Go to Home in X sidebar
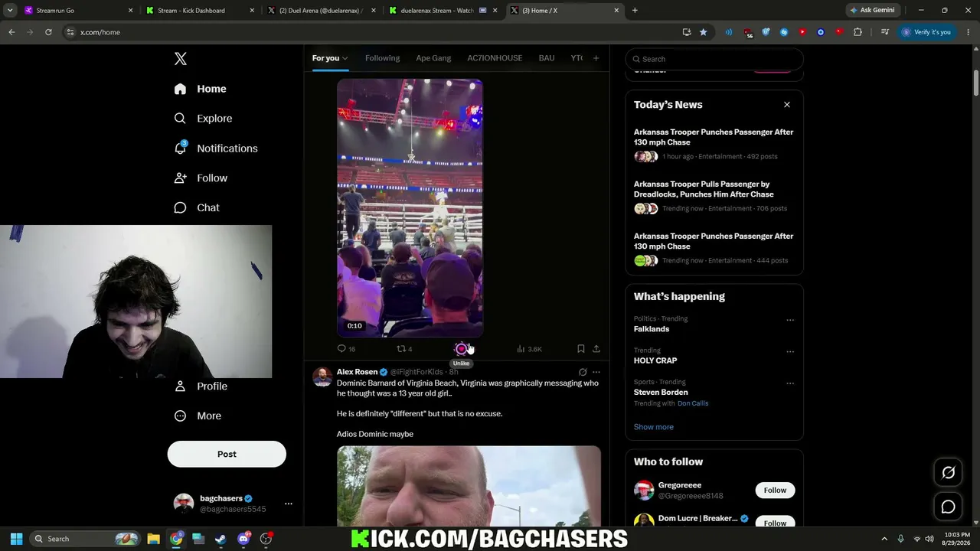This screenshot has width=980, height=551. click(200, 89)
